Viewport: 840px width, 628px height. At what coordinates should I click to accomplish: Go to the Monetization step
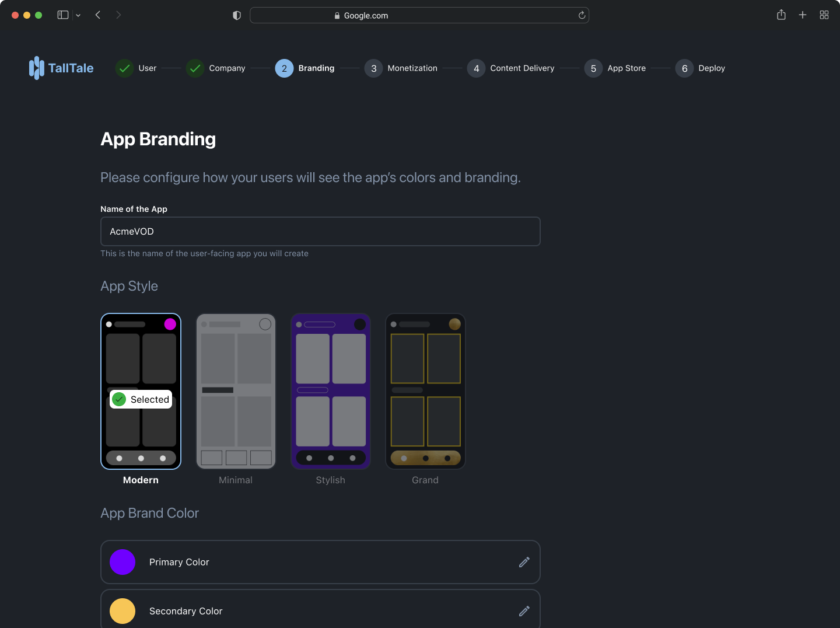coord(401,68)
